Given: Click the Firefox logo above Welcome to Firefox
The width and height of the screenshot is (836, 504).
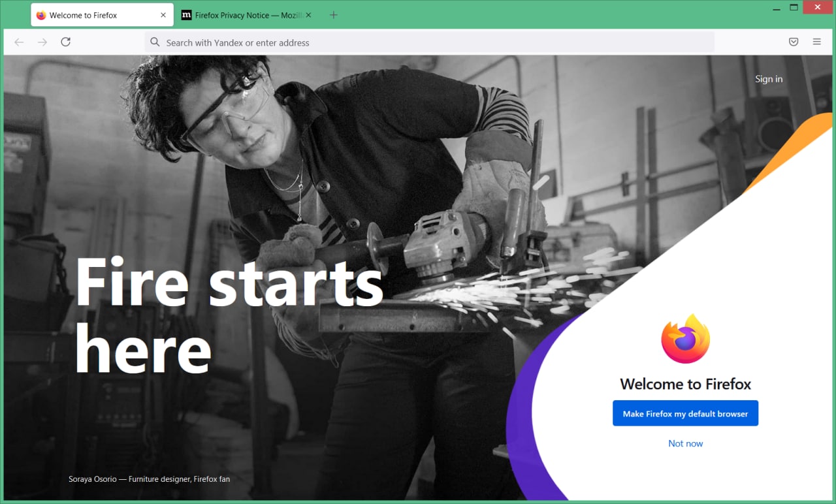Looking at the screenshot, I should point(685,339).
